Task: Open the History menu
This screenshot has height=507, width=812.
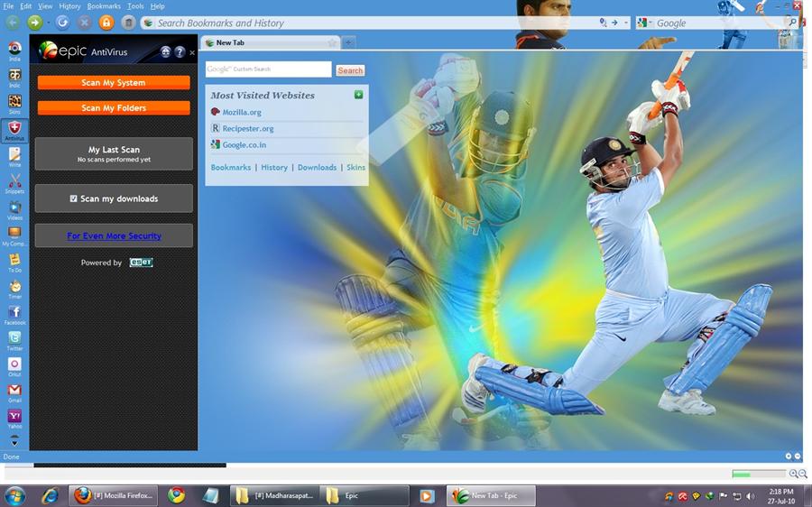Action: pos(69,6)
